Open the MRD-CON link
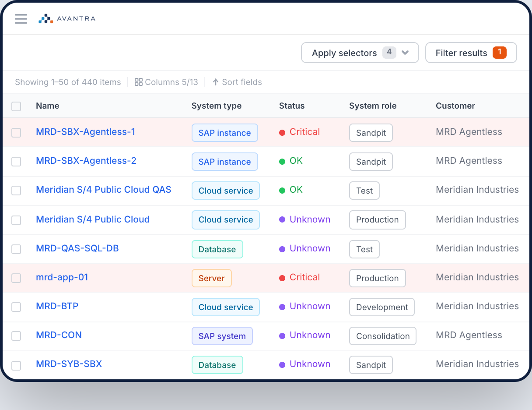This screenshot has height=410, width=532. (x=59, y=335)
